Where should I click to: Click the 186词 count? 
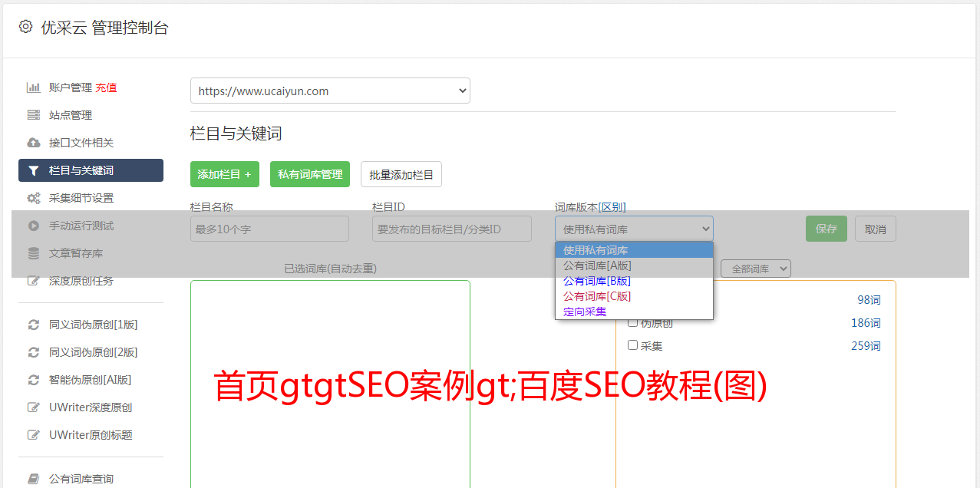point(866,323)
